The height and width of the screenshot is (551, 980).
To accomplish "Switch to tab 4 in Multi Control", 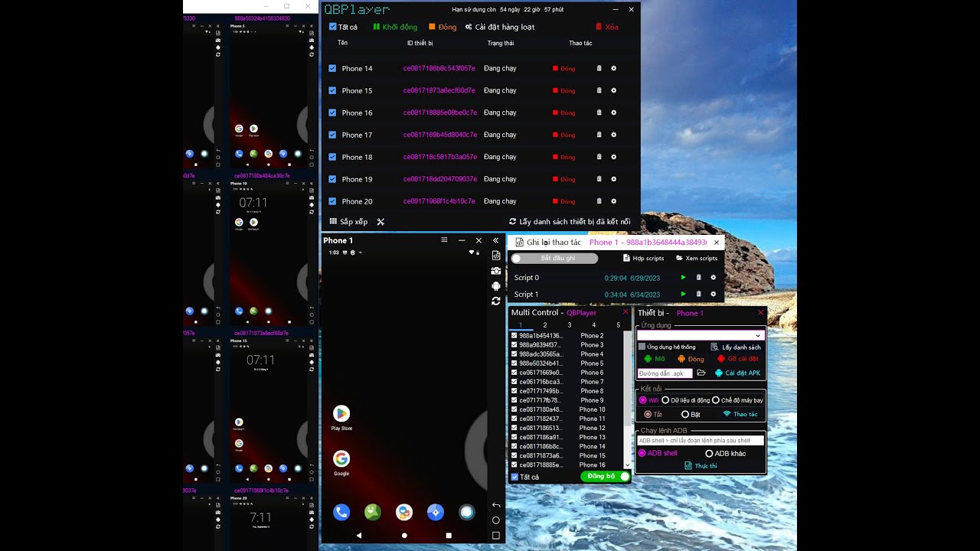I will [593, 325].
